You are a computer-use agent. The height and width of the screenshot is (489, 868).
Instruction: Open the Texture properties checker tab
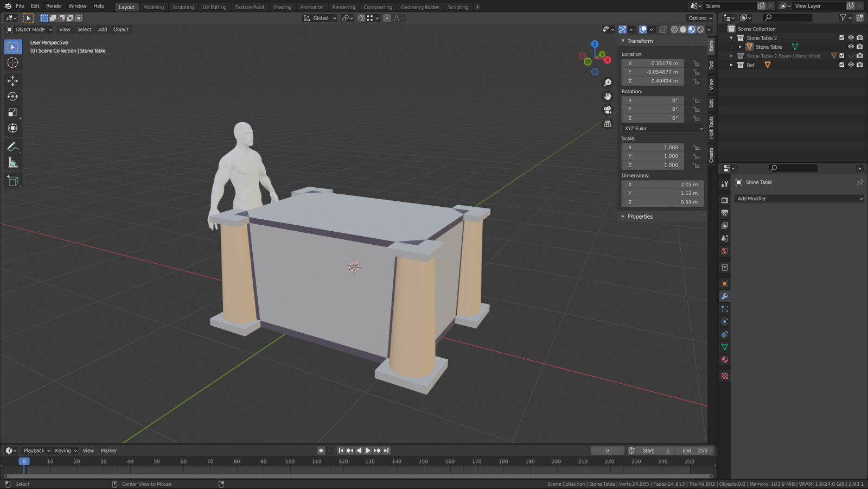coord(724,376)
